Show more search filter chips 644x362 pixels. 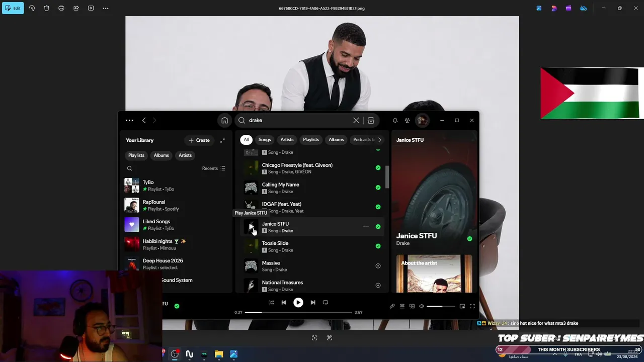click(379, 140)
